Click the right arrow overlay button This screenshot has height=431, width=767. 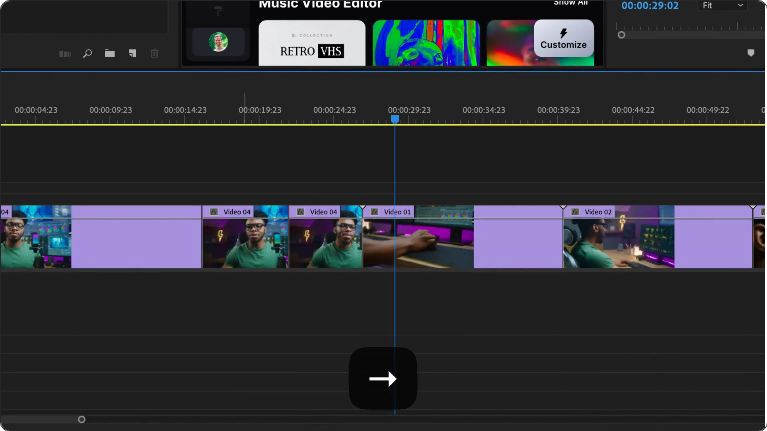pos(382,378)
